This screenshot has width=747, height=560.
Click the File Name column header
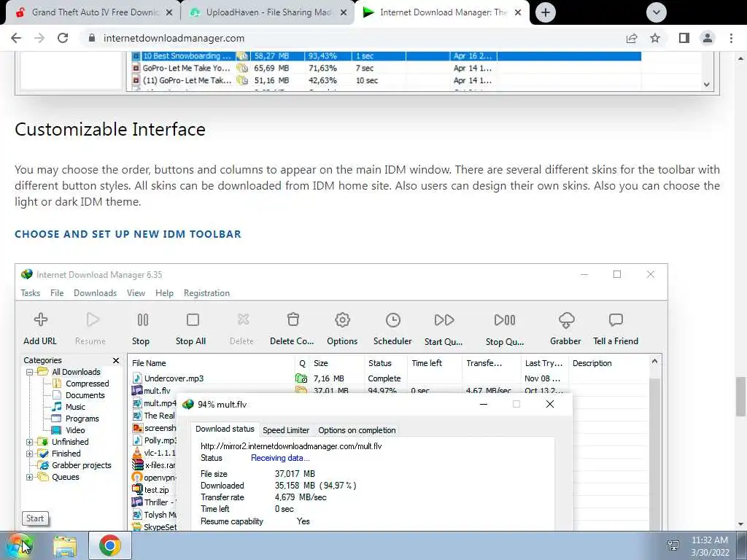click(212, 363)
